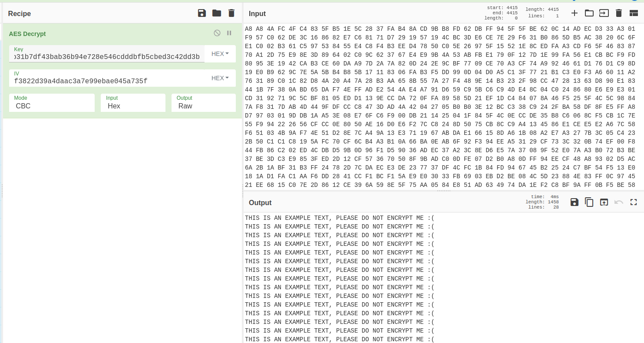The image size is (644, 343).
Task: Clear the entire recipe with the trash icon
Action: 231,13
